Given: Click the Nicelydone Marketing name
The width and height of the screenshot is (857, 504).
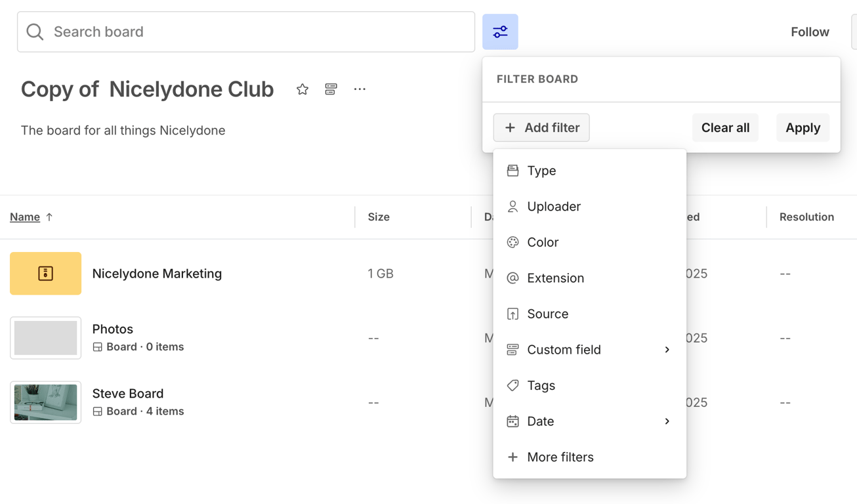Looking at the screenshot, I should (157, 273).
